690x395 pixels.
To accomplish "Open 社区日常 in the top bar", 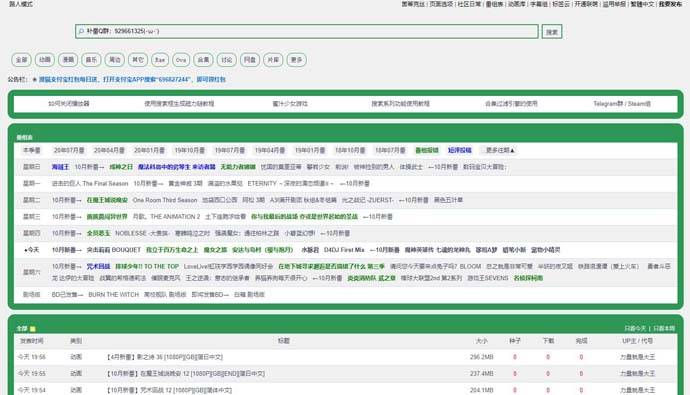I will click(469, 4).
